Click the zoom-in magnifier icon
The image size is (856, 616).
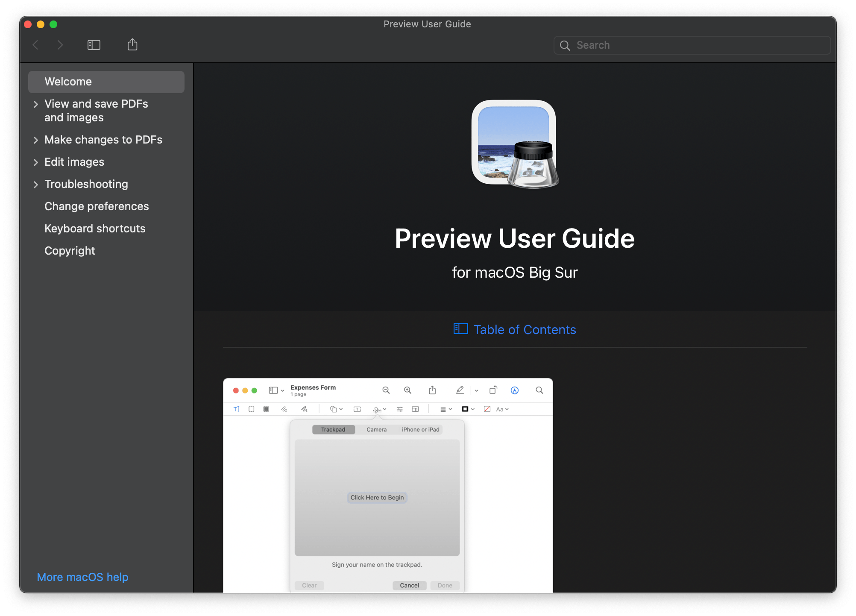pos(408,390)
